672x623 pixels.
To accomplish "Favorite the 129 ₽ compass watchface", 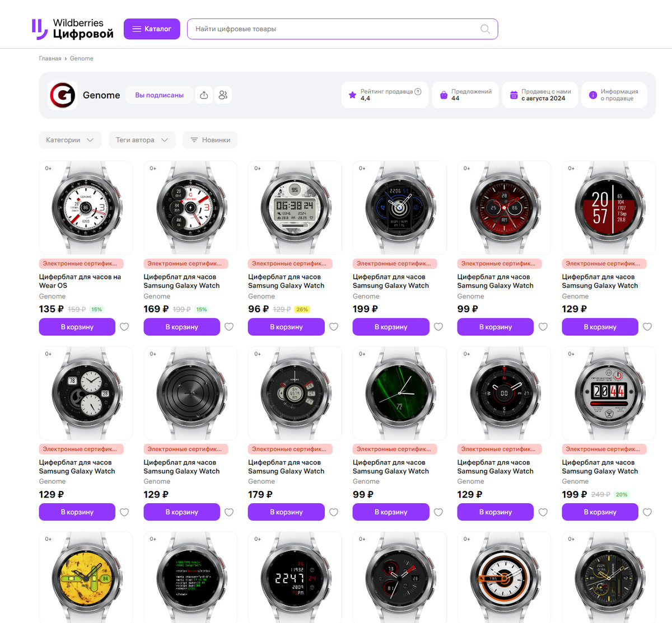I will 543,512.
